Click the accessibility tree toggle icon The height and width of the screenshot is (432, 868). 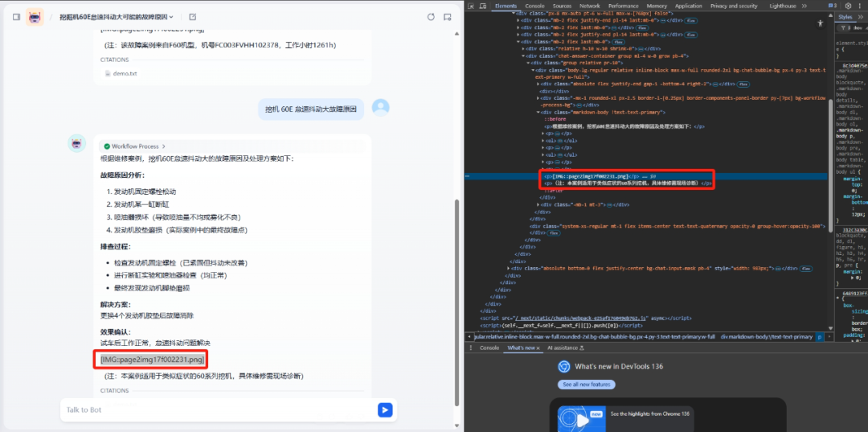pyautogui.click(x=821, y=23)
